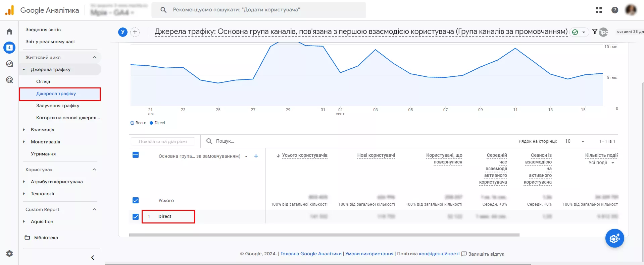
Task: Expand the Aquisition tree item
Action: pyautogui.click(x=24, y=221)
